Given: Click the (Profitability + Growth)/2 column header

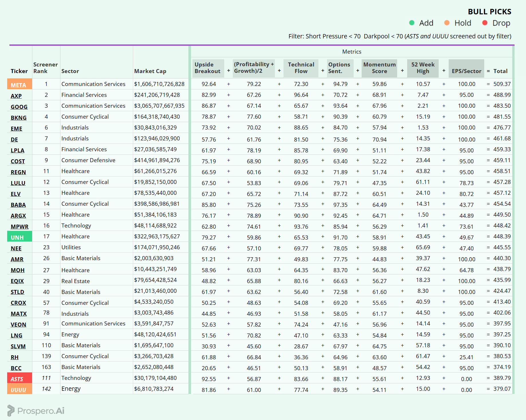Looking at the screenshot, I should tap(254, 68).
